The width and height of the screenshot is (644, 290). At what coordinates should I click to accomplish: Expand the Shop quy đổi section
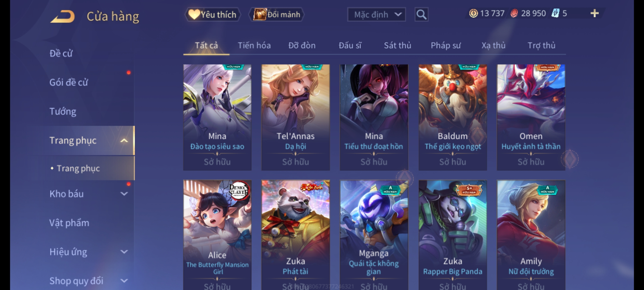[124, 281]
